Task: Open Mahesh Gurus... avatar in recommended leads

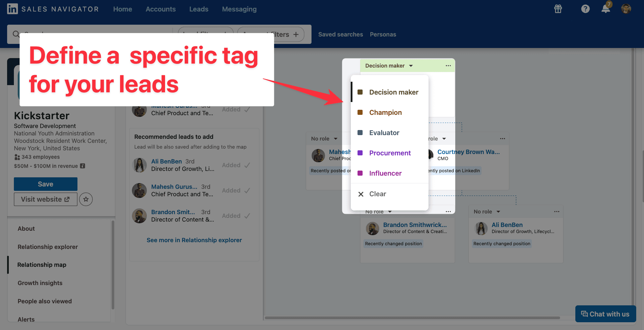Action: click(139, 191)
